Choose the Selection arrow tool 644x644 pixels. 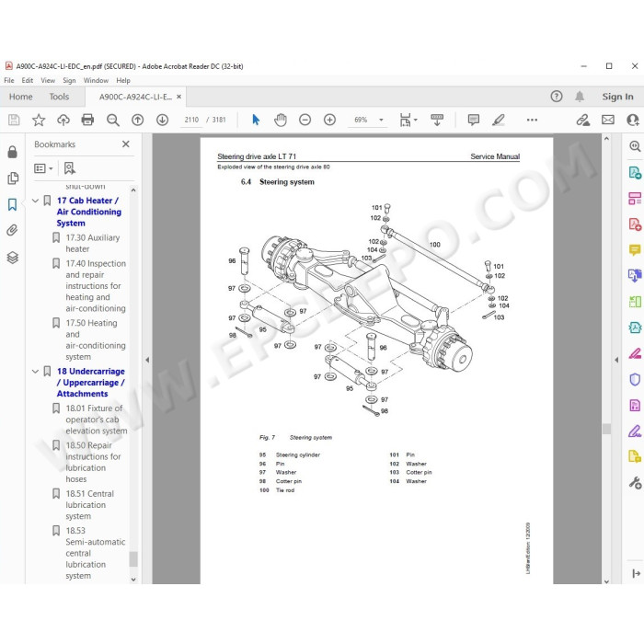click(x=256, y=120)
